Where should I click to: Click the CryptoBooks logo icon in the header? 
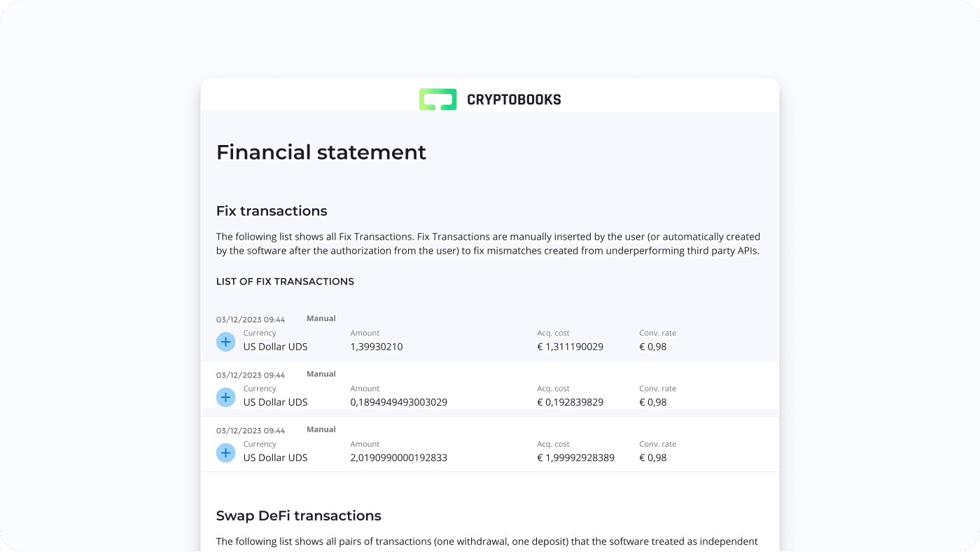437,99
